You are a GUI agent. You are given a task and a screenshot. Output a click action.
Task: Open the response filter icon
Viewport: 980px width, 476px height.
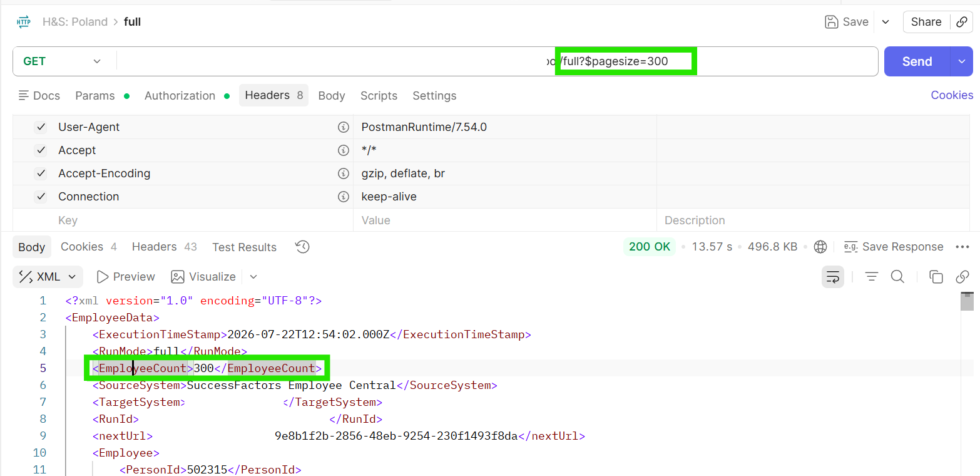[872, 277]
